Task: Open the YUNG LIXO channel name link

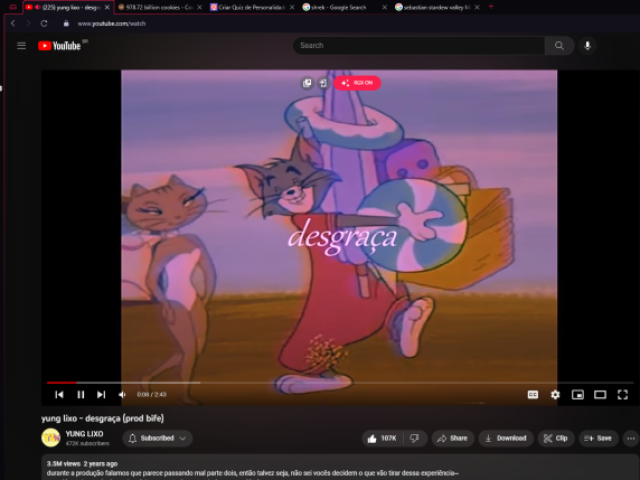Action: click(84, 434)
